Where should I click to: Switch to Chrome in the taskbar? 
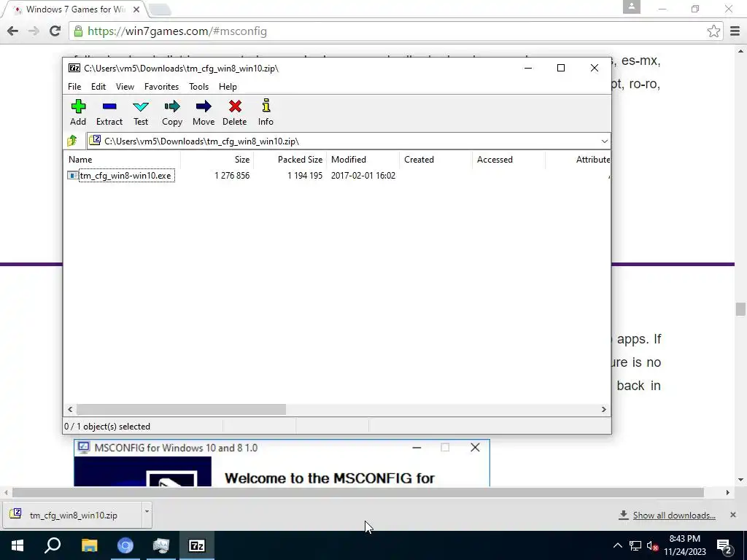click(x=125, y=545)
